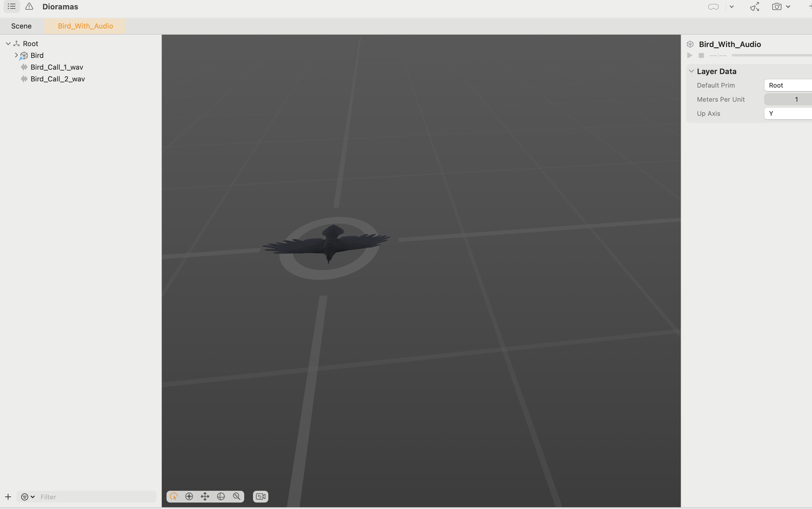
Task: Expand the Bird entity node
Action: point(16,55)
